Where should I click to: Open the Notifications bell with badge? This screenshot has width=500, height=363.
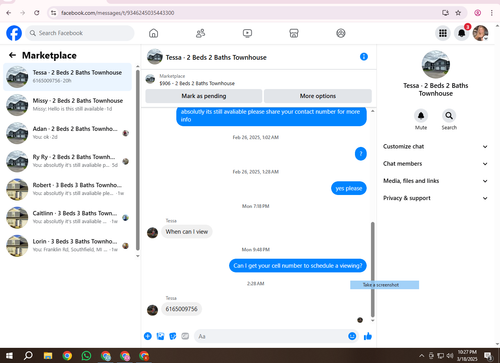[x=462, y=33]
